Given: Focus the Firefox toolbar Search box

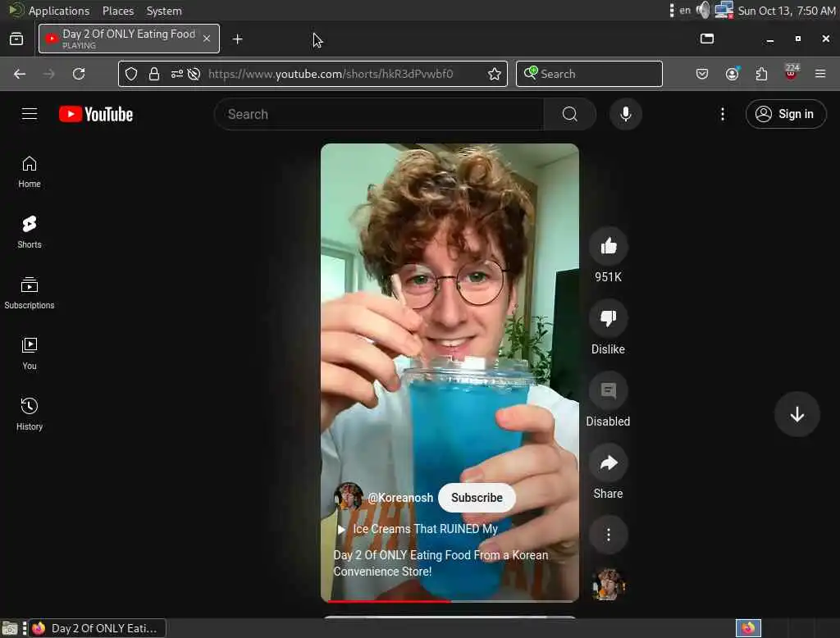Looking at the screenshot, I should (589, 74).
